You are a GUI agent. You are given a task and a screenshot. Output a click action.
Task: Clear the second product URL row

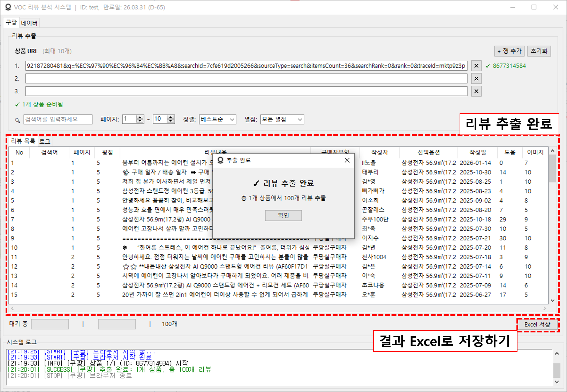[x=476, y=79]
